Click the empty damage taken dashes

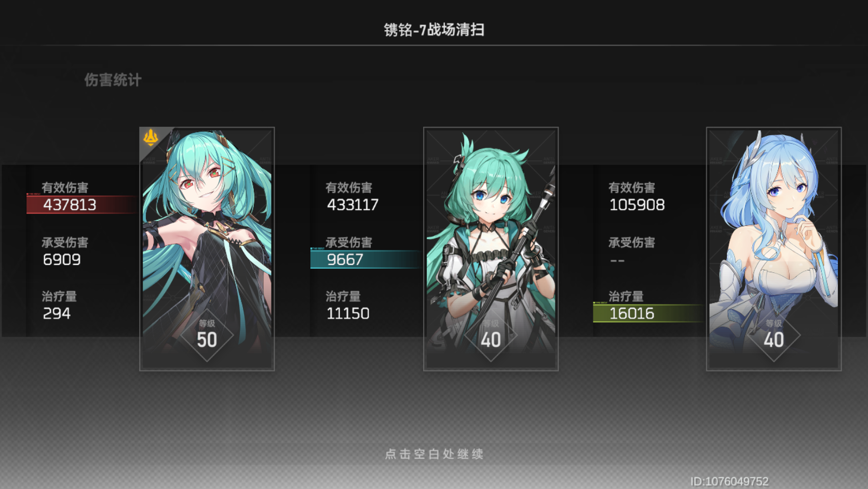pos(617,260)
